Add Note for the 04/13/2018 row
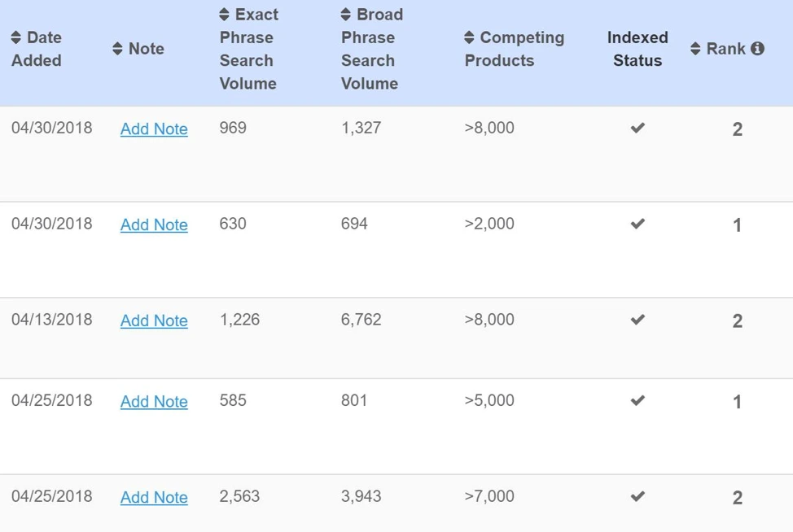 154,321
